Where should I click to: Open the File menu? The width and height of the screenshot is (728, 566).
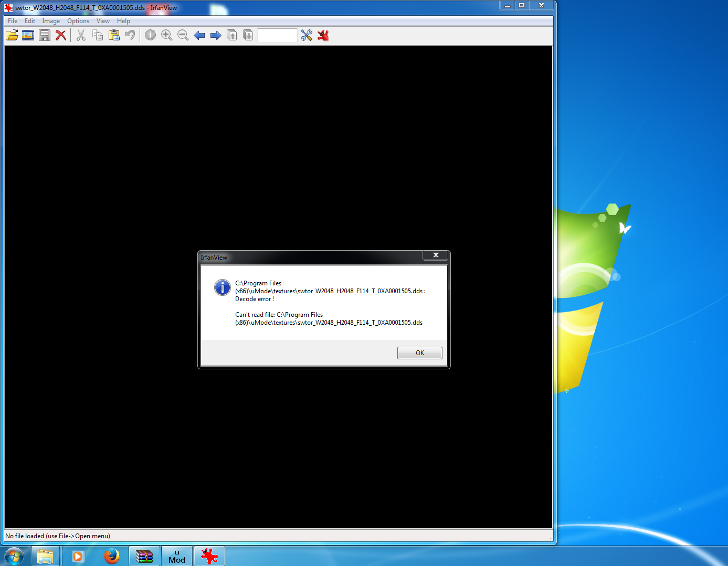click(x=13, y=21)
